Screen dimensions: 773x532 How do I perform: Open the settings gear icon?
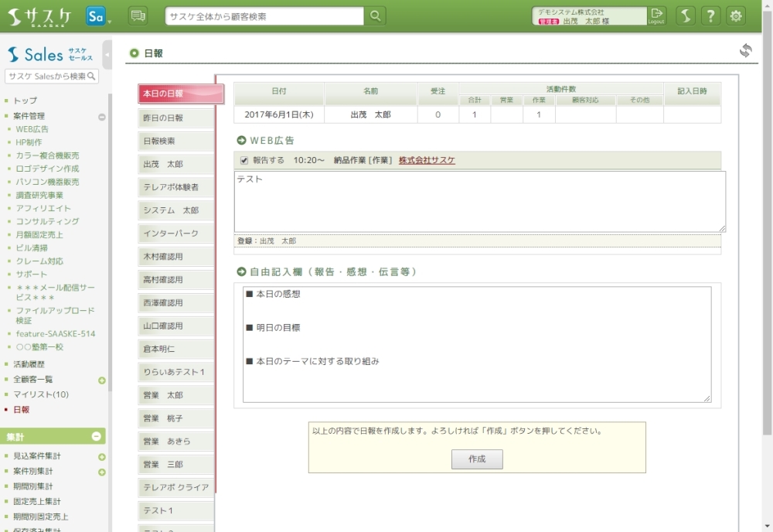pos(736,16)
